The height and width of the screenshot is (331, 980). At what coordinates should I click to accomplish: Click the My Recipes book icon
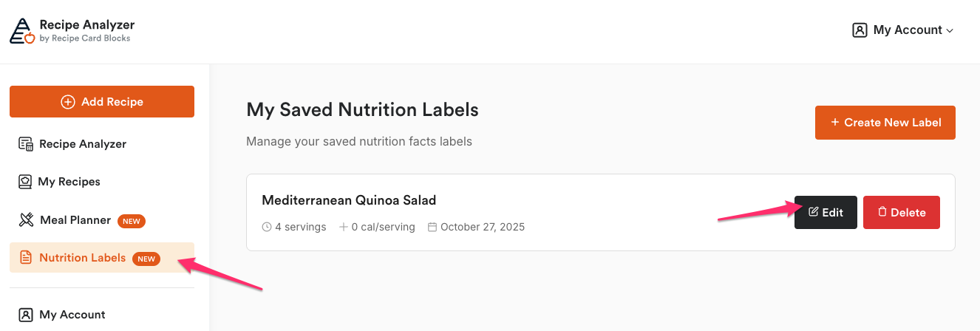(26, 182)
